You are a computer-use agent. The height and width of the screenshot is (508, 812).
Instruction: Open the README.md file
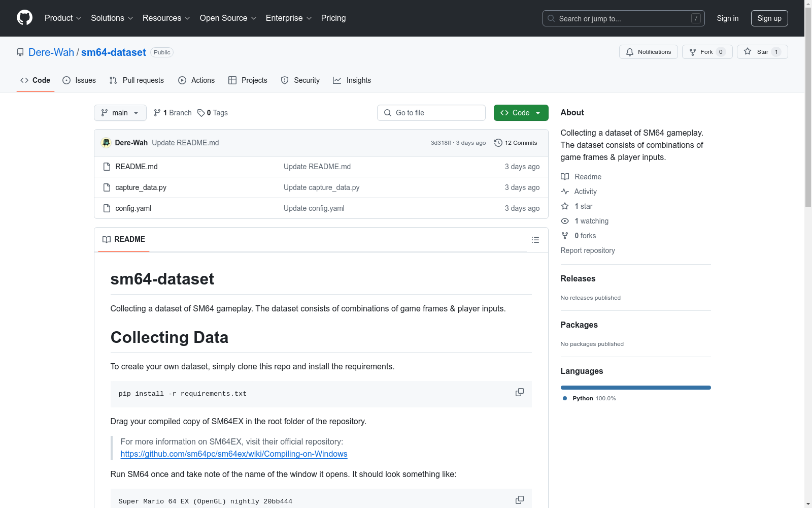(137, 167)
